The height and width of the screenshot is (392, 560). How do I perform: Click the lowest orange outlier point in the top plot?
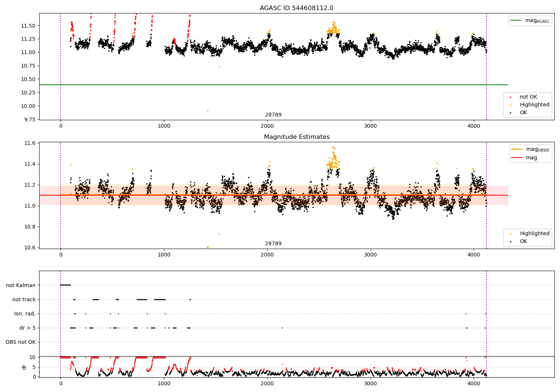[x=208, y=111]
